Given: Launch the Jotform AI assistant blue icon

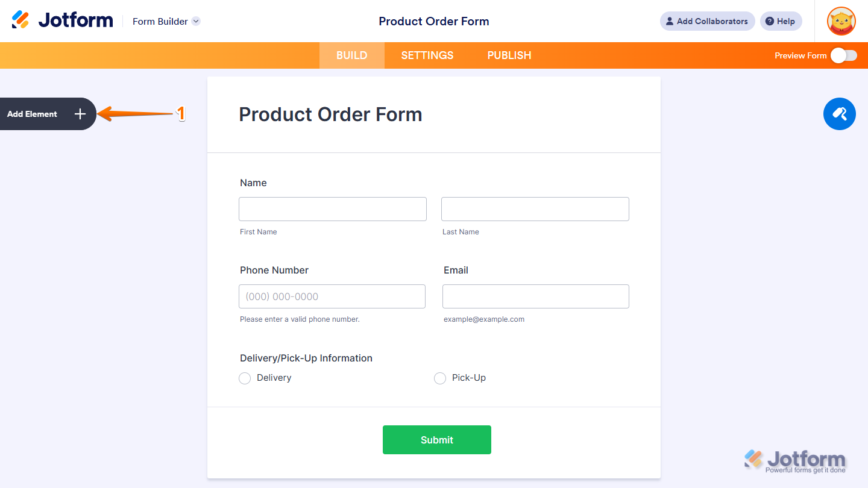Looking at the screenshot, I should click(839, 113).
